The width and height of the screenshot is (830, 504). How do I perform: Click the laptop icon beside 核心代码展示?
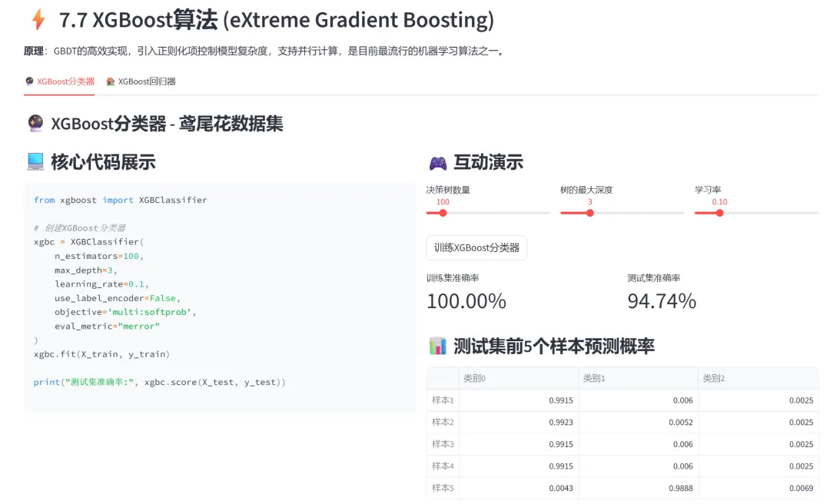click(35, 161)
